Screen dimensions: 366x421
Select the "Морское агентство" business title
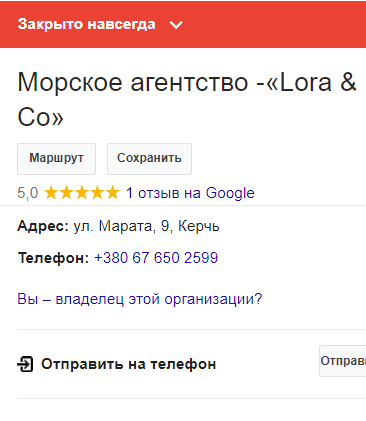click(x=187, y=100)
